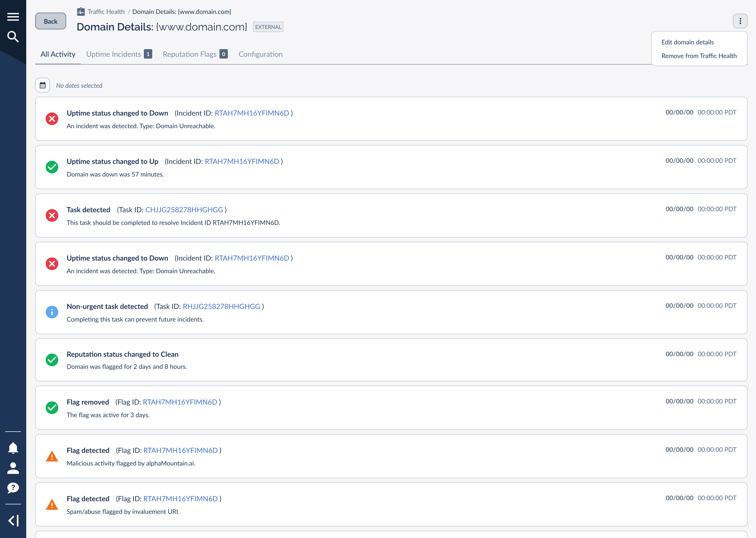Open flag ID link in invaluement URI row

(x=180, y=499)
